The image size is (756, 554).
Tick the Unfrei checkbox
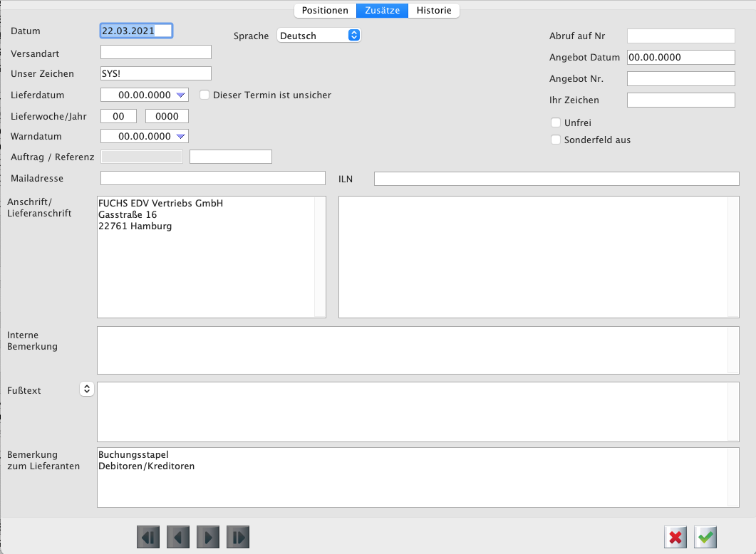coord(556,122)
